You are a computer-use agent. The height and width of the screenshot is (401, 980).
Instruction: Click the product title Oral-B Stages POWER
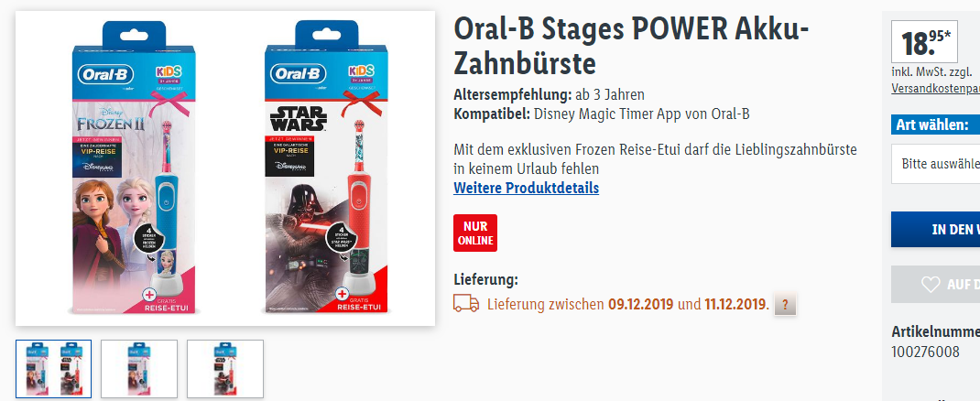(x=631, y=45)
